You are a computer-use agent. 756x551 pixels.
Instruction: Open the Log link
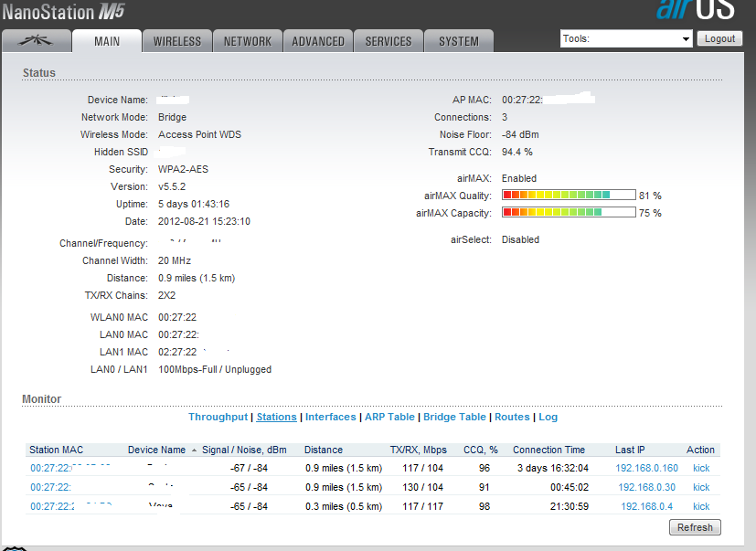[548, 417]
